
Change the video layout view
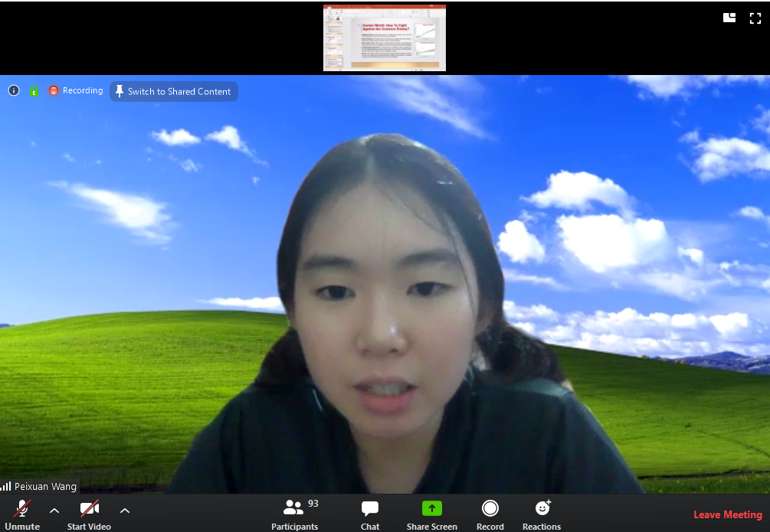[x=729, y=18]
